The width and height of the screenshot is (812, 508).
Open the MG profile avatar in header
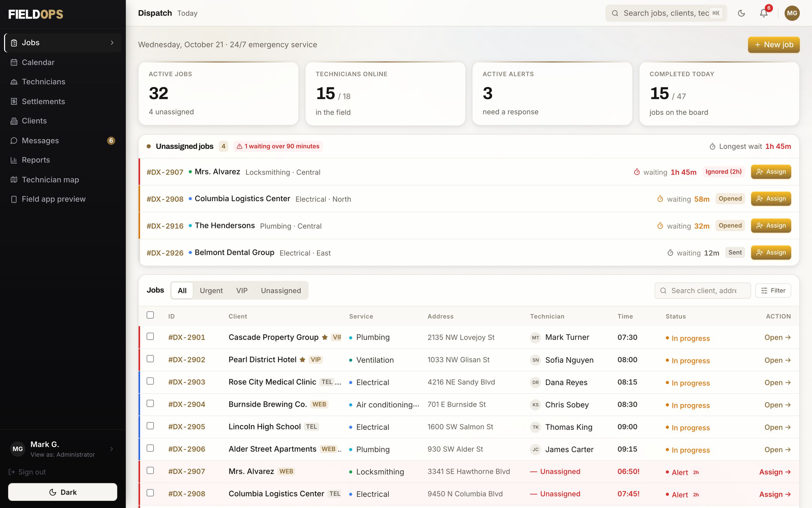792,13
